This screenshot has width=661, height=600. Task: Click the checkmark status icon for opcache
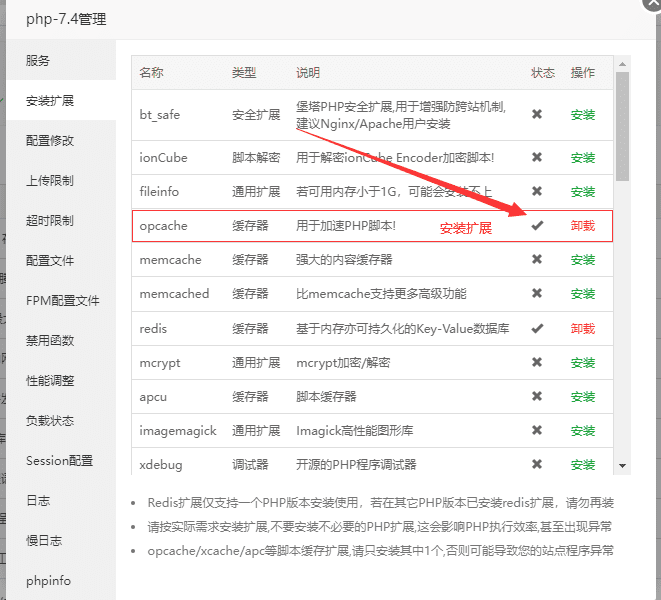[x=537, y=226]
